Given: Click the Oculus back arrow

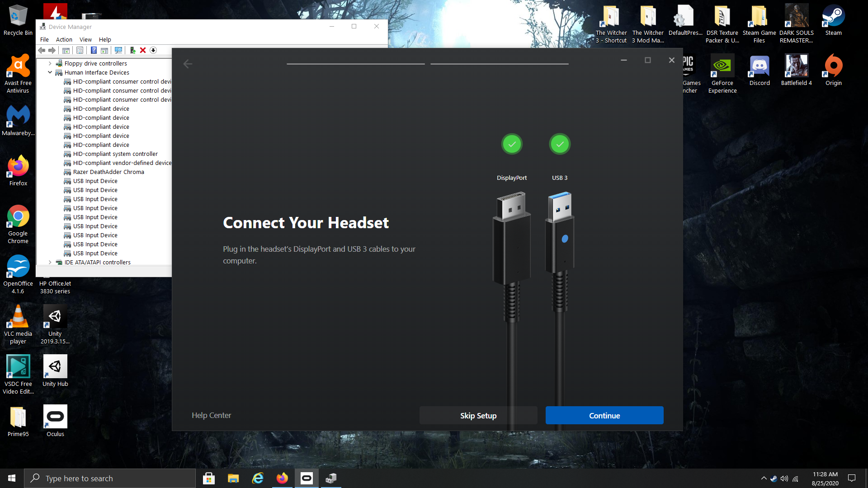Looking at the screenshot, I should click(x=188, y=64).
